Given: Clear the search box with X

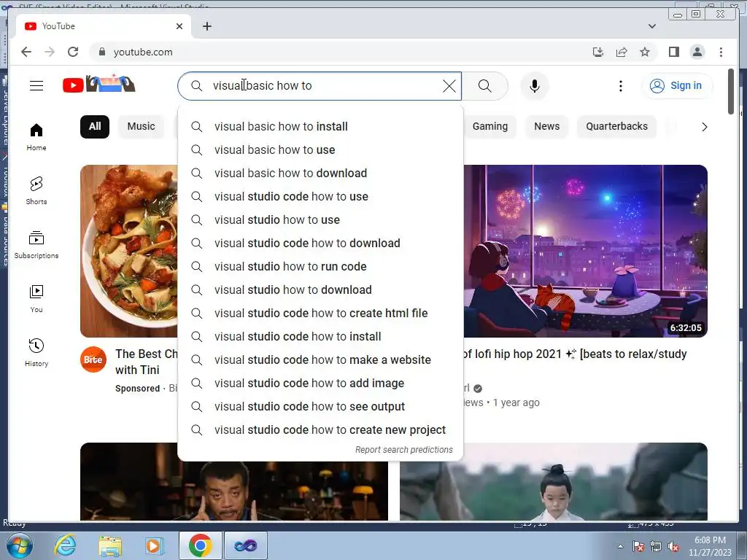Looking at the screenshot, I should [x=449, y=86].
